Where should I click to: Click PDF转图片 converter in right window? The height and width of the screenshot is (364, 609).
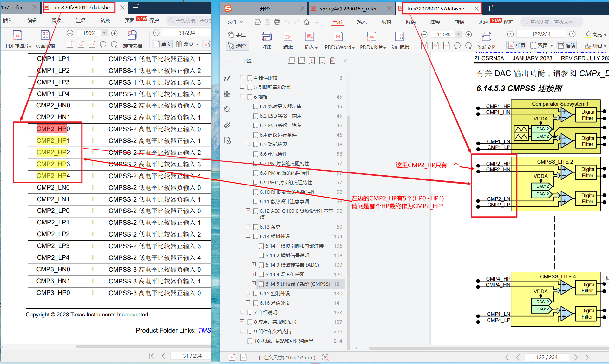373,40
